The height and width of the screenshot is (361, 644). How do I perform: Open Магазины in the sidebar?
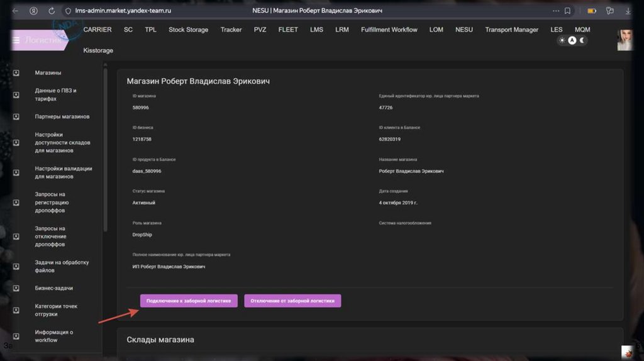coord(48,73)
